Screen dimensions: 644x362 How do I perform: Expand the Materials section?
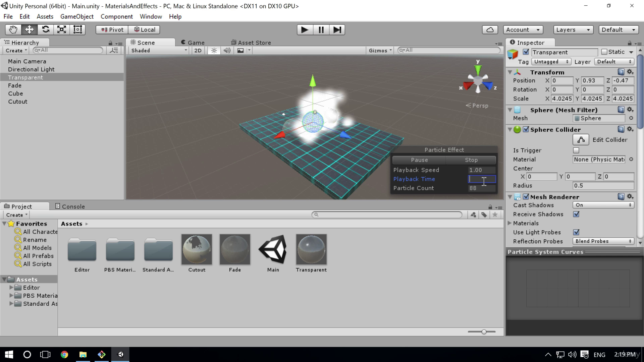click(510, 223)
